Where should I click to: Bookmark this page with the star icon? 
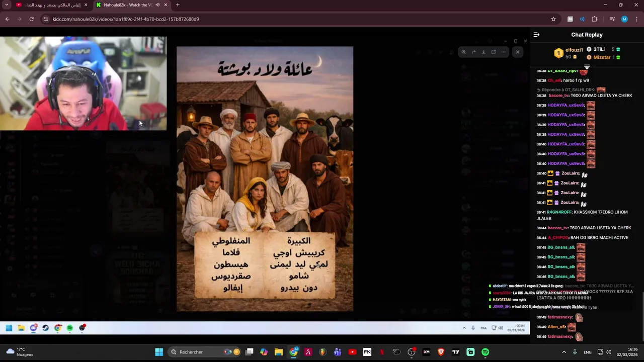point(553,19)
